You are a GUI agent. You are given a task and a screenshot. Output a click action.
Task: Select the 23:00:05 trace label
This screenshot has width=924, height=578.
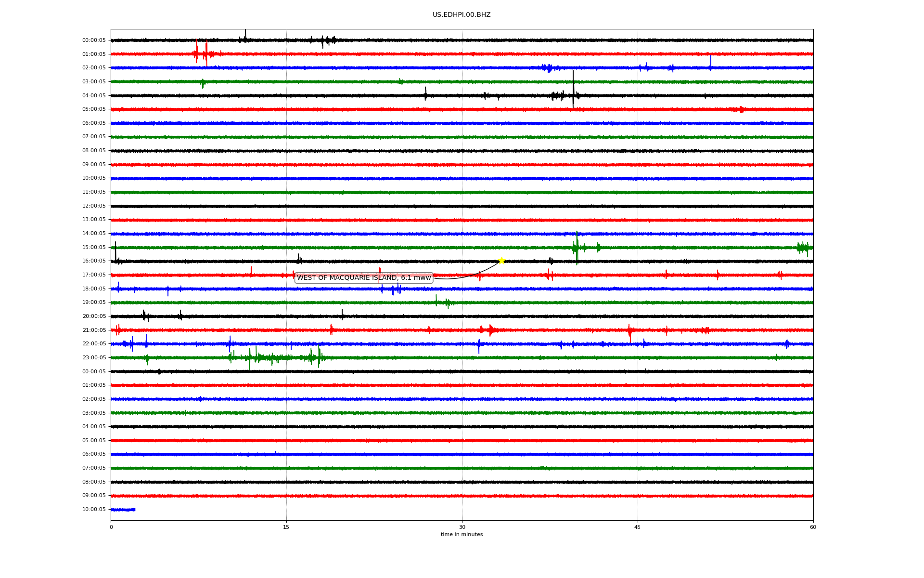(94, 358)
